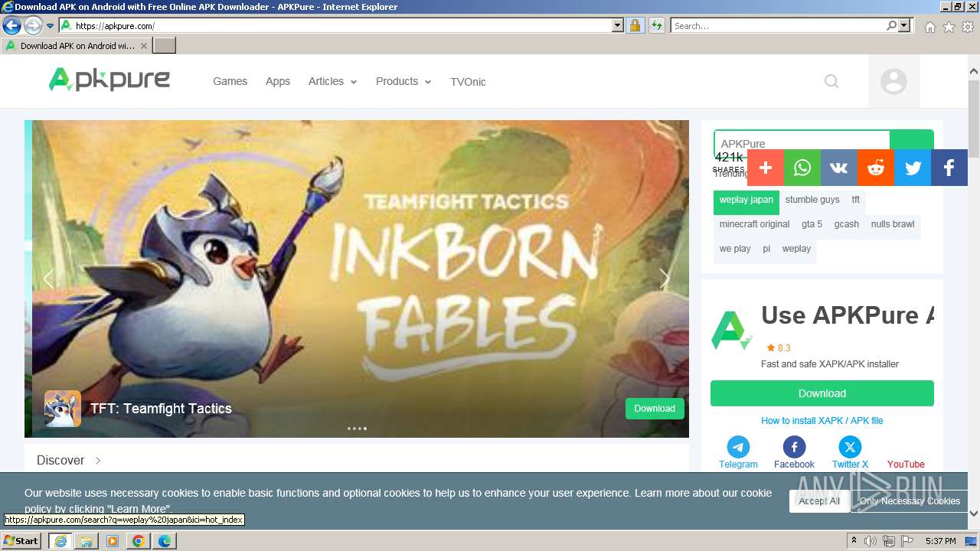The width and height of the screenshot is (980, 551).
Task: Select trending tag gcash
Action: pos(847,225)
